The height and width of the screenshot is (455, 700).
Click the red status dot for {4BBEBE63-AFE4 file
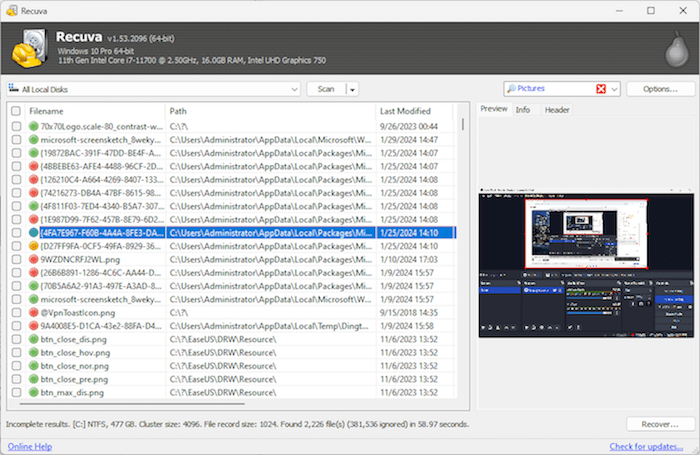point(33,167)
